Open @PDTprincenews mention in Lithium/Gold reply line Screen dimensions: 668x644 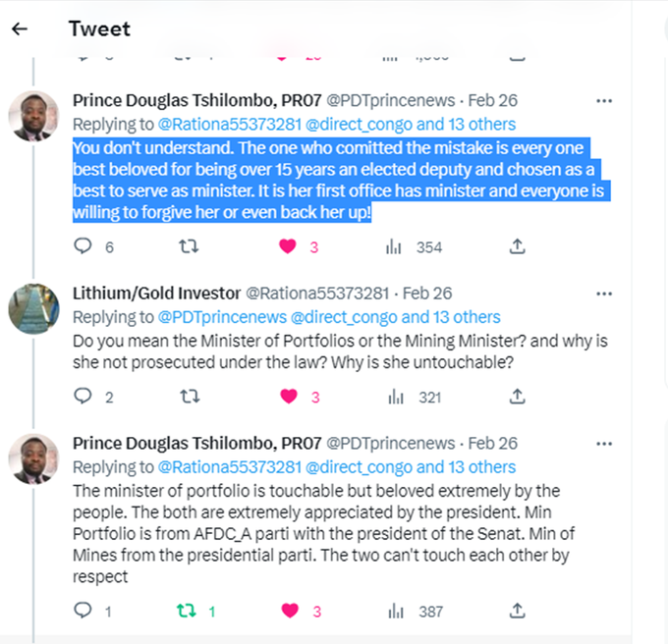click(222, 317)
